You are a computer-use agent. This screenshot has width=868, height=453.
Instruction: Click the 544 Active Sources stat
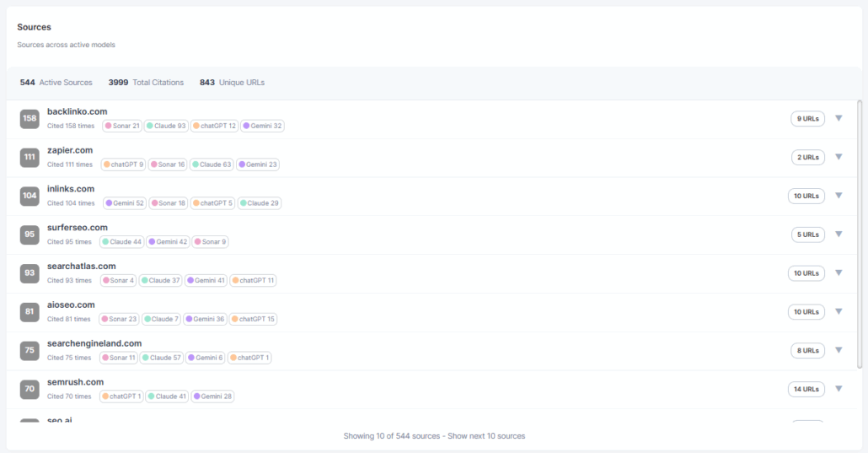coord(56,82)
